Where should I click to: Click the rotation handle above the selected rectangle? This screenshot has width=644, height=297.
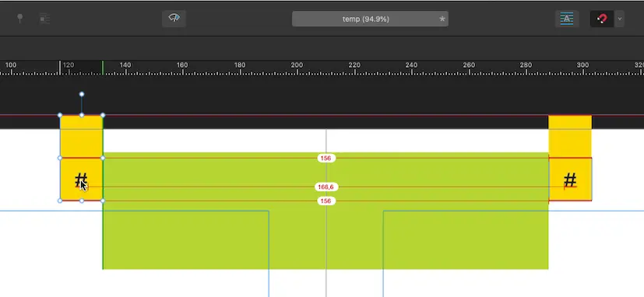coord(82,94)
